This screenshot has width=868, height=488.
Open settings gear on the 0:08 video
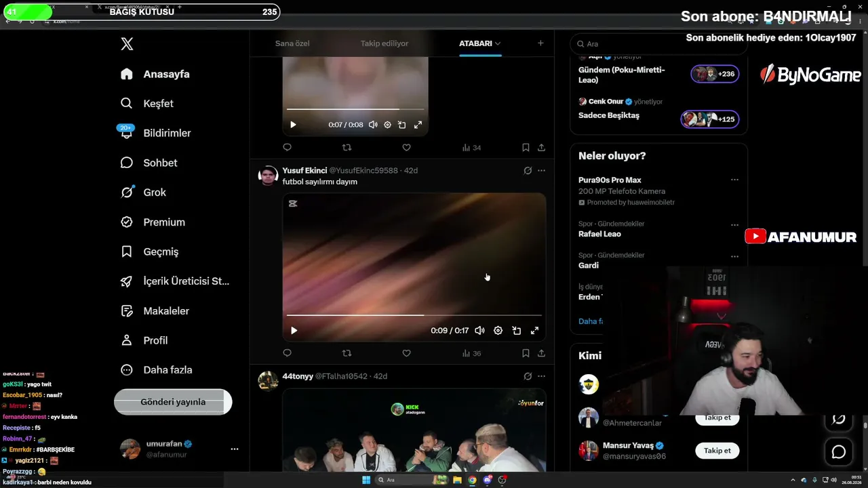[x=387, y=125]
